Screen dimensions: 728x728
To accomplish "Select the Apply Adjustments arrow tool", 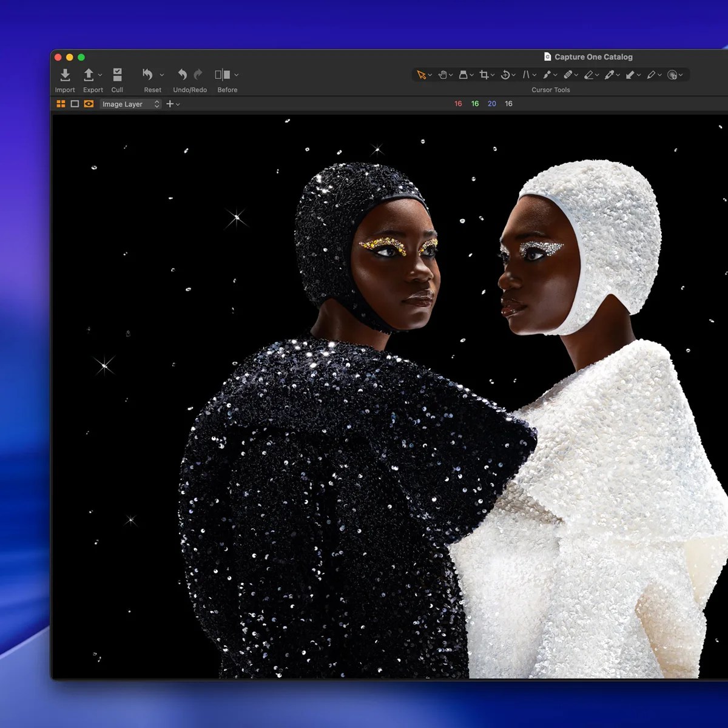I will [630, 75].
